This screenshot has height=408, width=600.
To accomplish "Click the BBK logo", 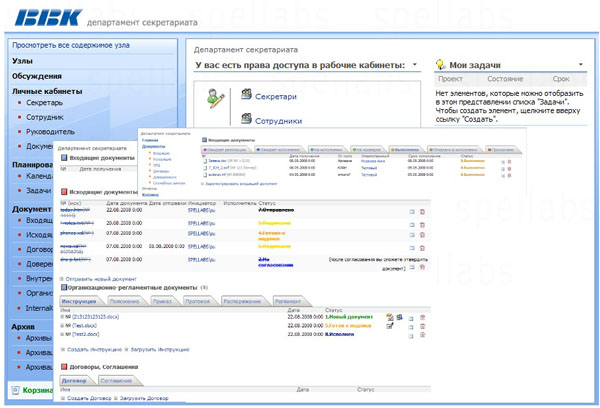I will 48,18.
